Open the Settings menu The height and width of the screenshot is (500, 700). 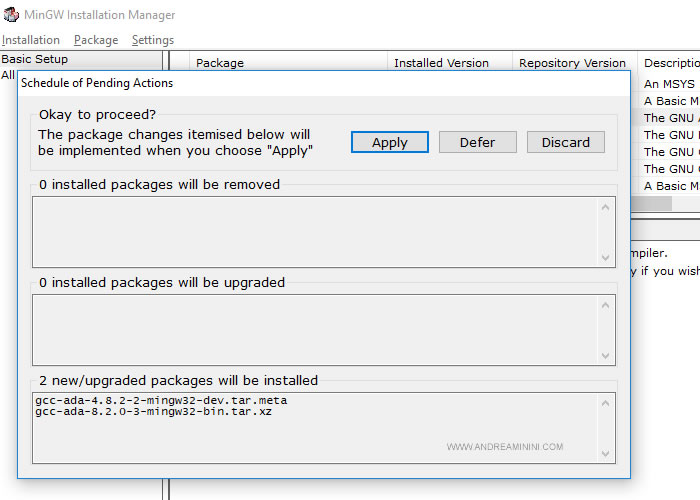click(x=153, y=40)
